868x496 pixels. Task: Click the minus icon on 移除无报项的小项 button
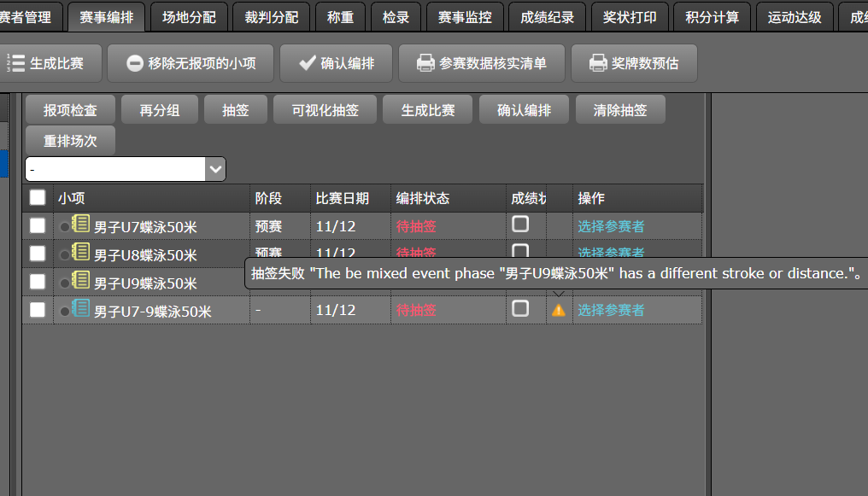coord(137,62)
